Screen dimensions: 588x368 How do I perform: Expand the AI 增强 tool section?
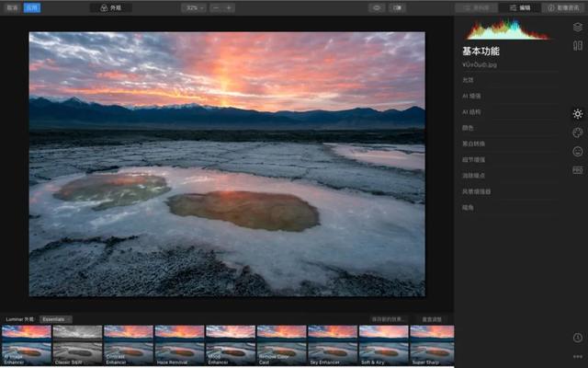471,96
